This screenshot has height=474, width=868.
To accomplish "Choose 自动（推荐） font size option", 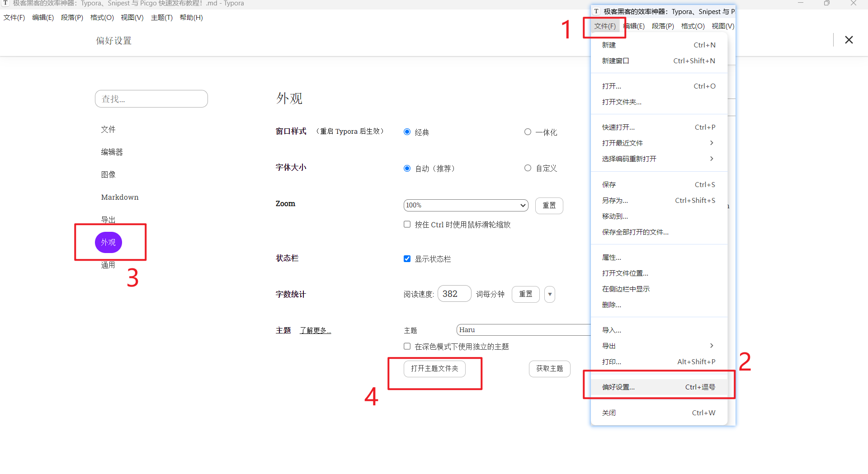I will click(407, 168).
